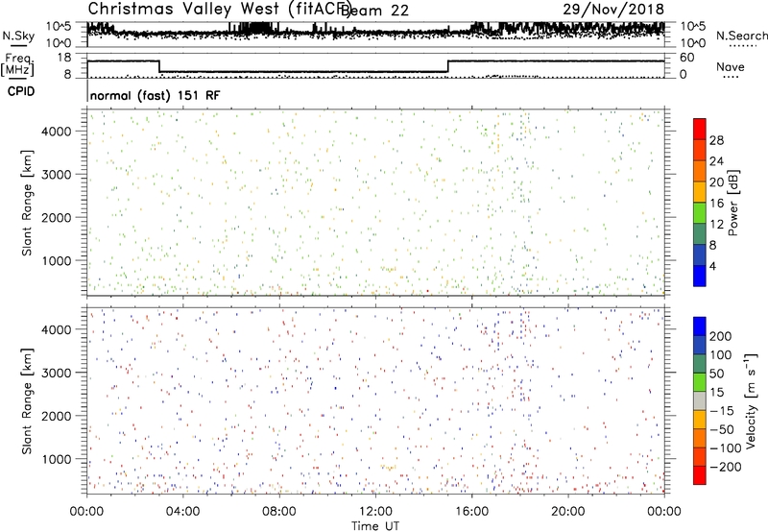Image resolution: width=768 pixels, height=532 pixels.
Task: Click the '1000' tick on the velocity panel
Action: point(57,459)
